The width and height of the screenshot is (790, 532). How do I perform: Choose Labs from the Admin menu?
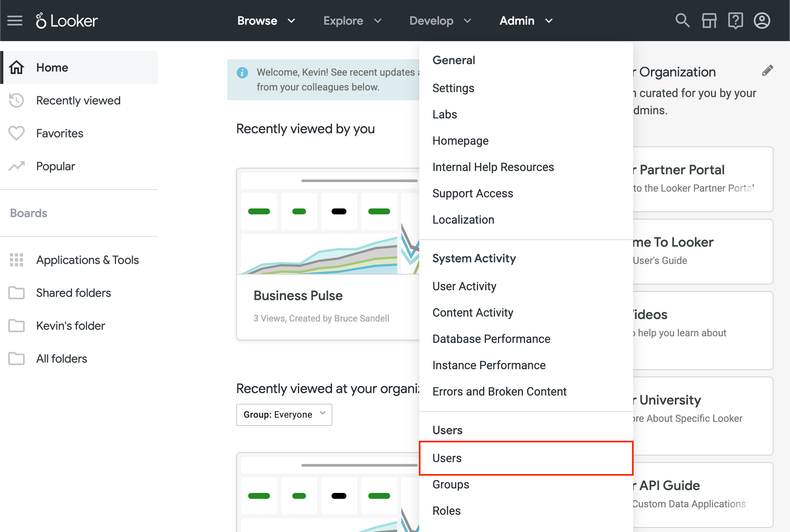coord(444,114)
